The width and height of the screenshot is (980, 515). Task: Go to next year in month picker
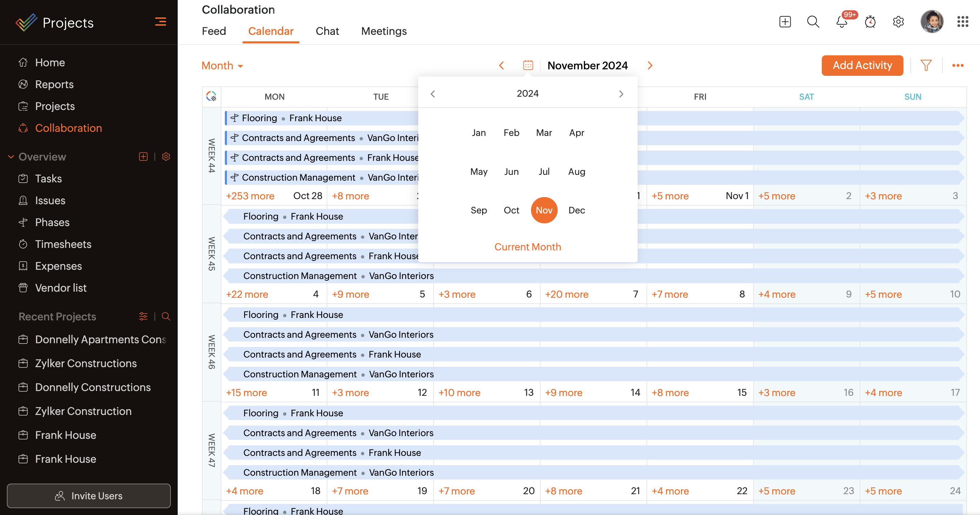coord(621,94)
